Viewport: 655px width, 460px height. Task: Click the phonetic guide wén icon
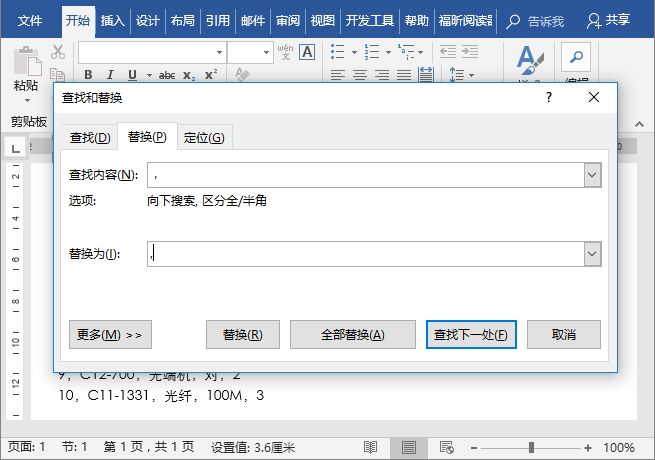pyautogui.click(x=285, y=52)
